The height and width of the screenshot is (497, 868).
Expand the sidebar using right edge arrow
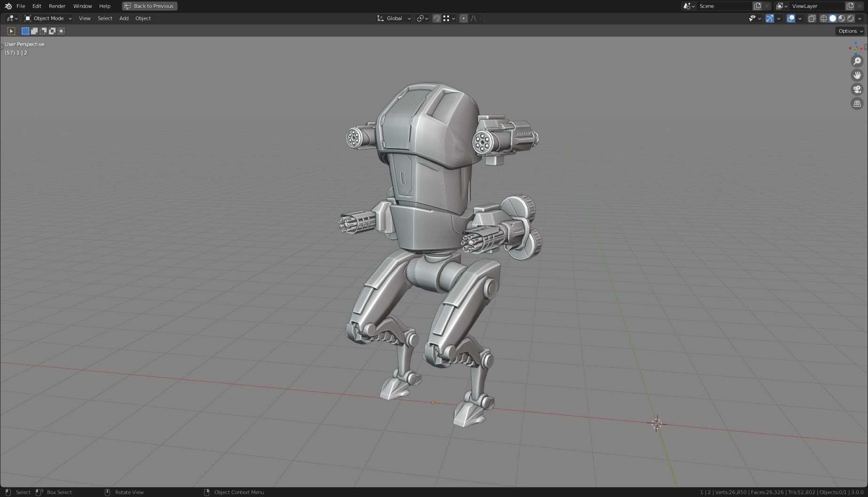[866, 47]
